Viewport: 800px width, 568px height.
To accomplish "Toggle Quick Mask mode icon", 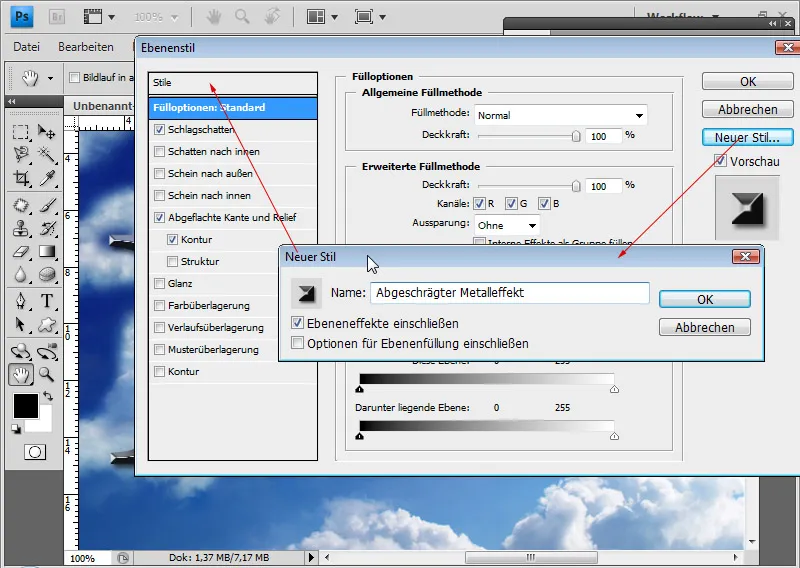I will tap(35, 452).
